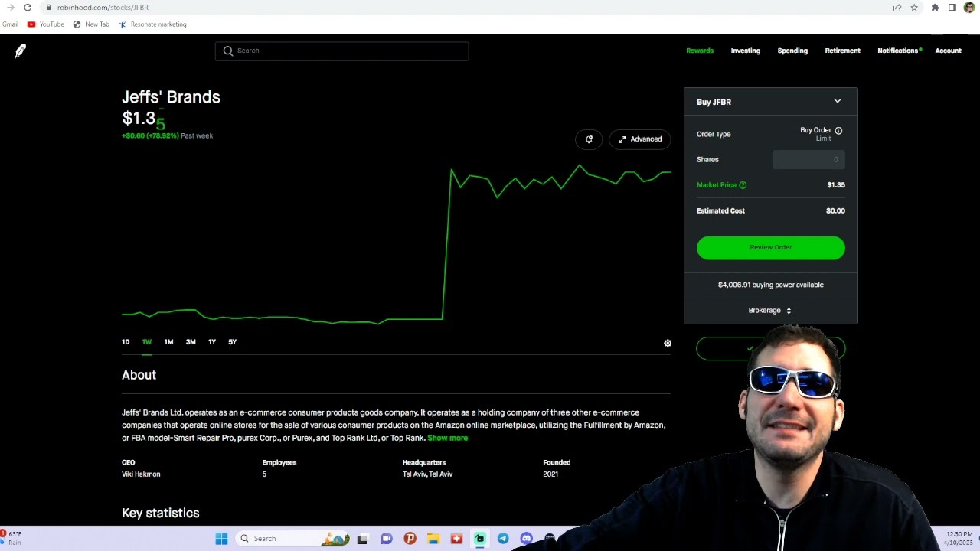The width and height of the screenshot is (980, 551).
Task: Click the Headquarters value Tel Aviv, Tel Aviv
Action: 427,474
